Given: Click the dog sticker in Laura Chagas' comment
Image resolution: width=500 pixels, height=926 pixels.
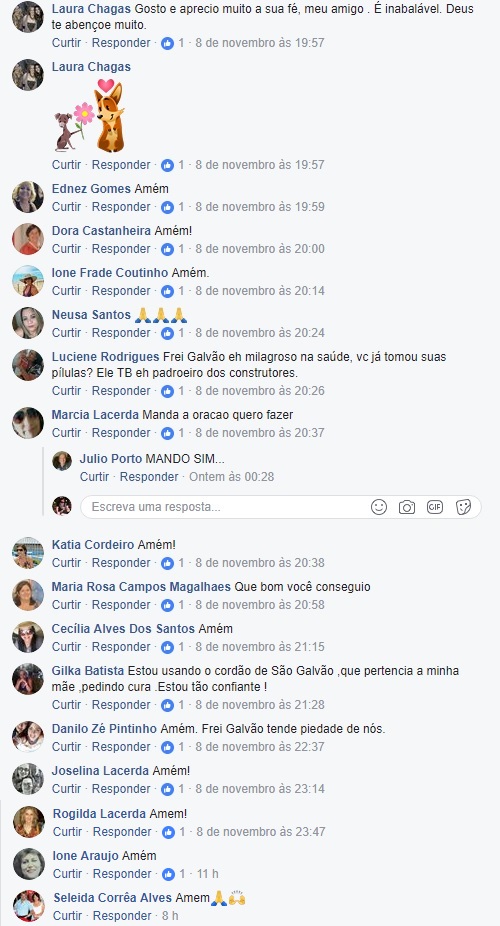Looking at the screenshot, I should 90,115.
